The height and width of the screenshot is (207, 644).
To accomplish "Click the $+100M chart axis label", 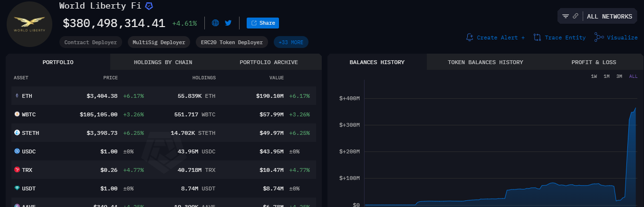I will pyautogui.click(x=349, y=178).
